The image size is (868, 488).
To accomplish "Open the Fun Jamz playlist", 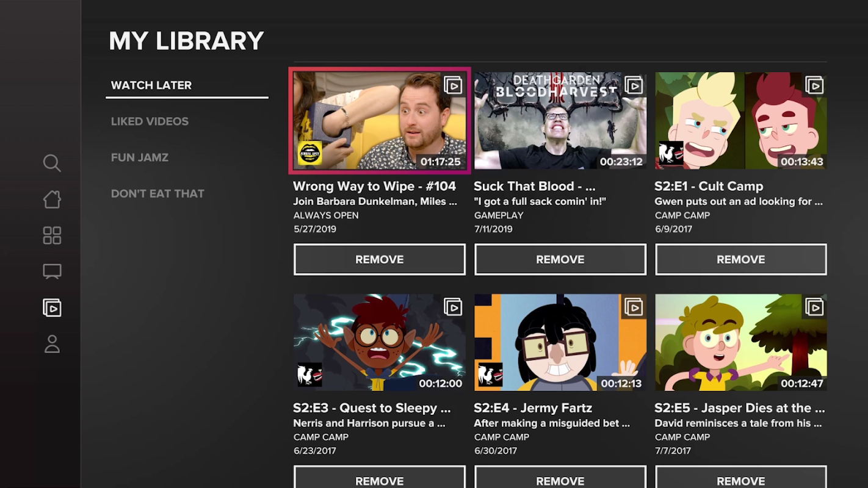I will [140, 157].
